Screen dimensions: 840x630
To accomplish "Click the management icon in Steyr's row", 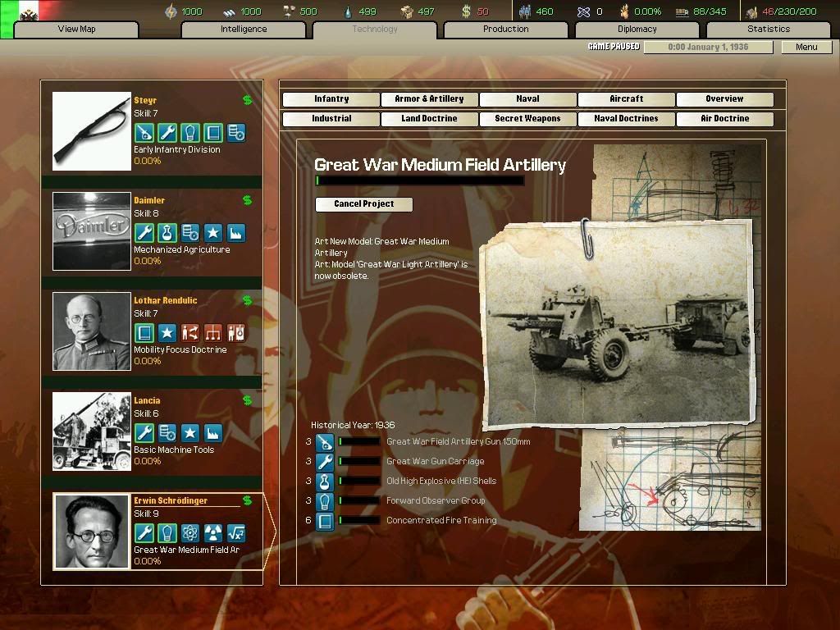I will click(x=236, y=132).
